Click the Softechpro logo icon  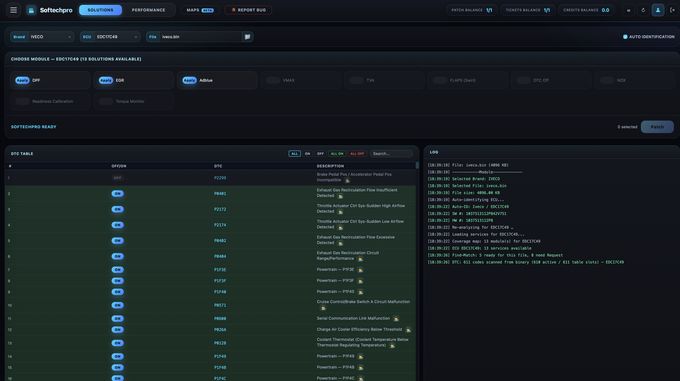[x=31, y=10]
